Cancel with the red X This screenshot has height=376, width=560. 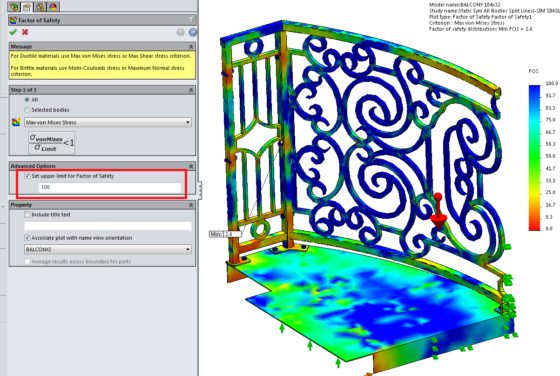pyautogui.click(x=25, y=32)
